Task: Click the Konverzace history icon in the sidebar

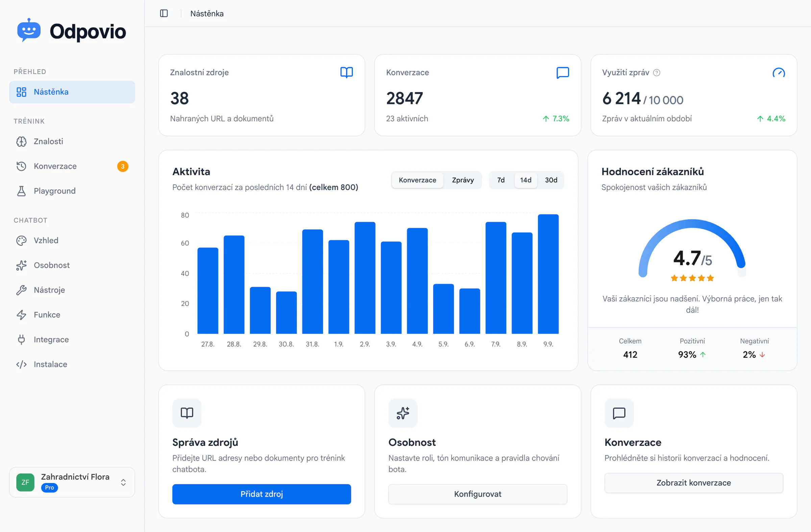Action: click(22, 166)
